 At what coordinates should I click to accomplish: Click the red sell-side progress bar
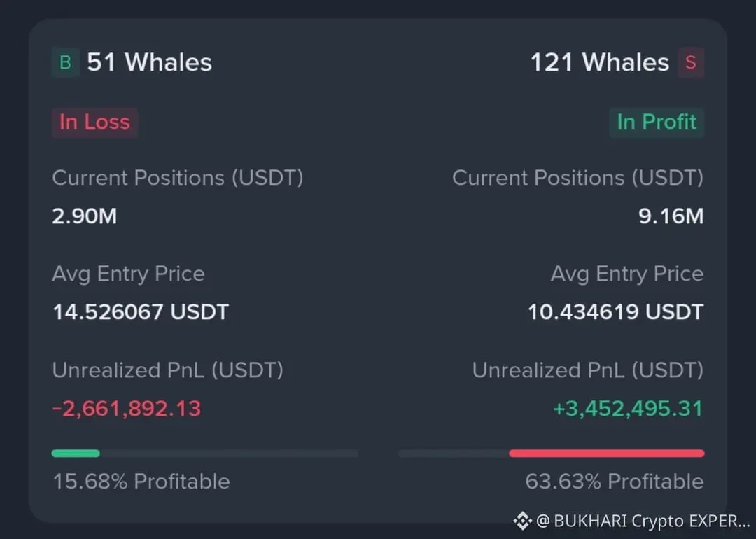[606, 454]
